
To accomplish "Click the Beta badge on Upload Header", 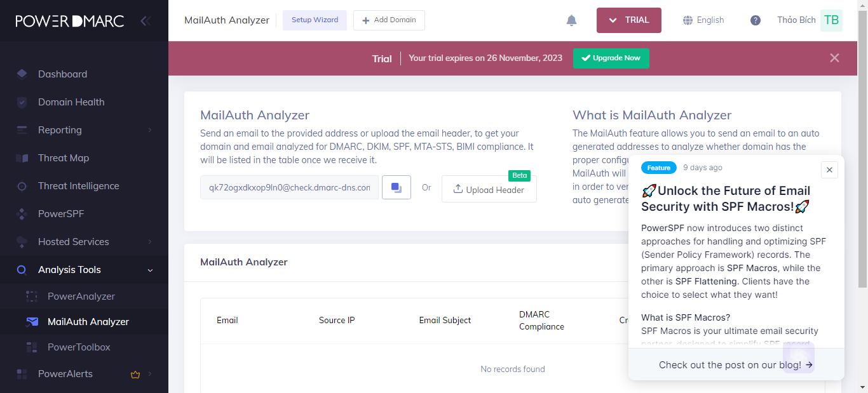I will [519, 175].
